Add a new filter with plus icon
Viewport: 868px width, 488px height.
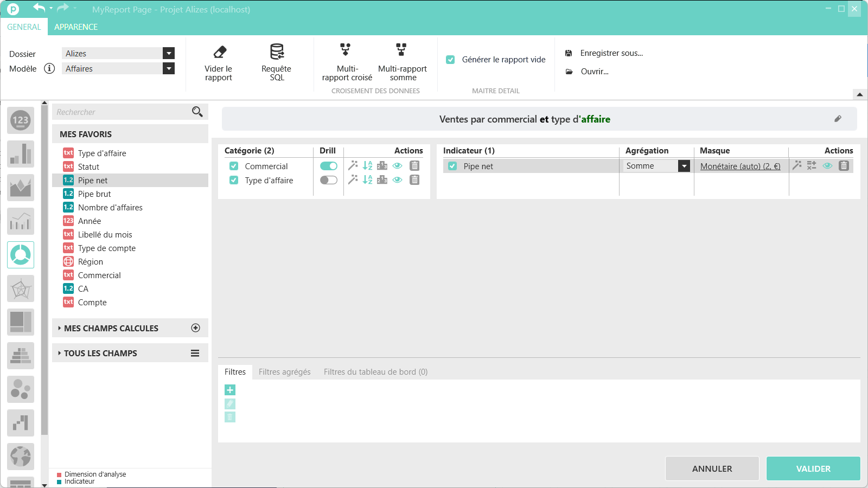pos(230,390)
